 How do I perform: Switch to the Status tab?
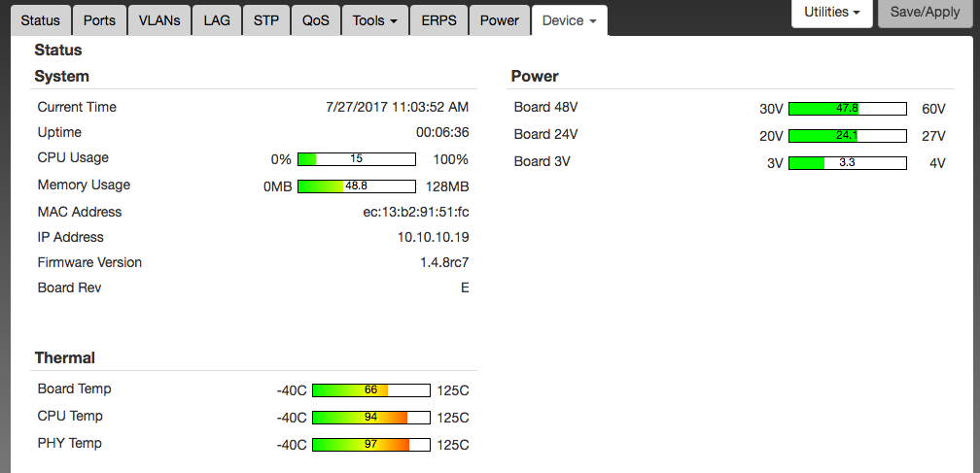[40, 20]
